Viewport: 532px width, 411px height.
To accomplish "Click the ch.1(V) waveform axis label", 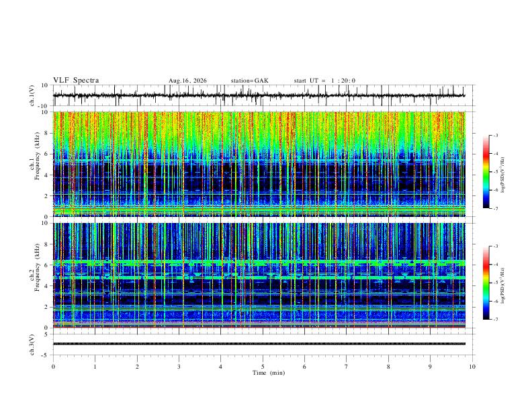I will point(32,95).
